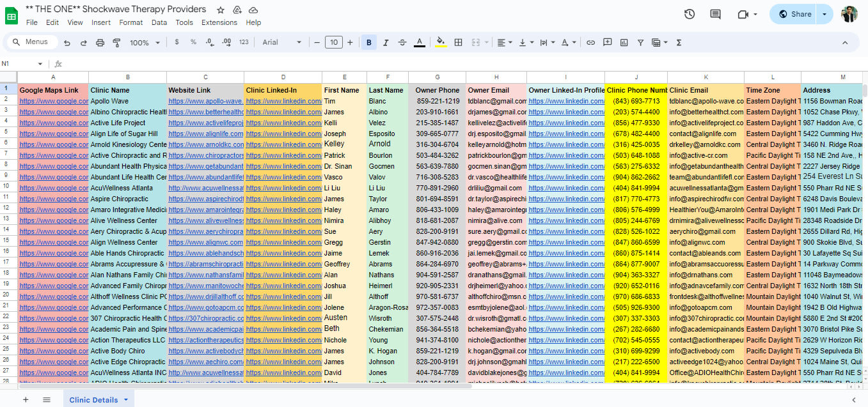Click the functions sigma icon
This screenshot has height=407, width=868.
tap(679, 43)
